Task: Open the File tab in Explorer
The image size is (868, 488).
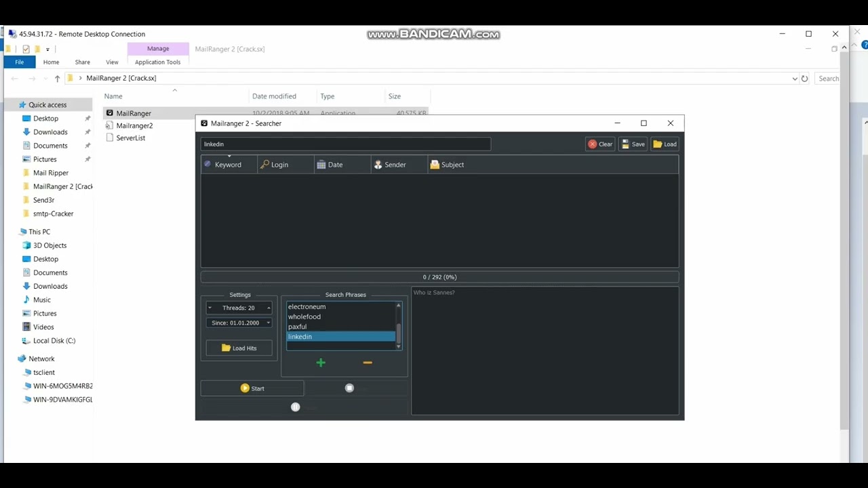Action: click(19, 62)
